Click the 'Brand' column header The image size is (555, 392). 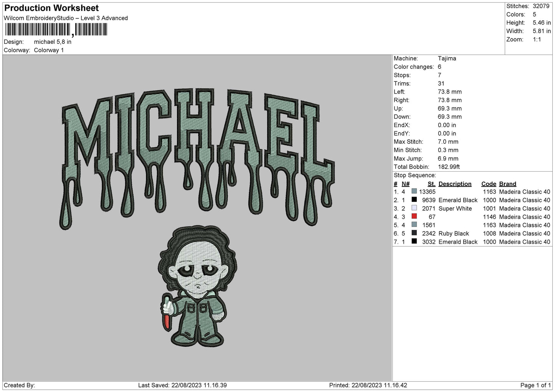coord(508,184)
